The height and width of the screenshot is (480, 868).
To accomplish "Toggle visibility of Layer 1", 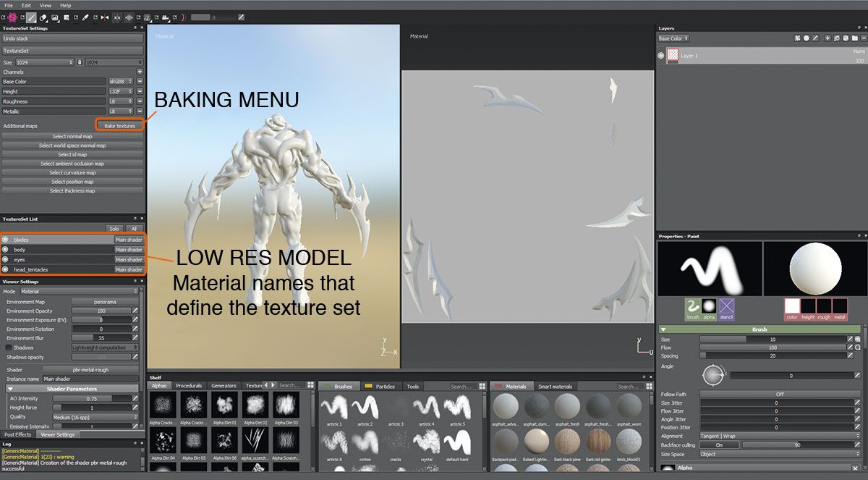I will 660,55.
